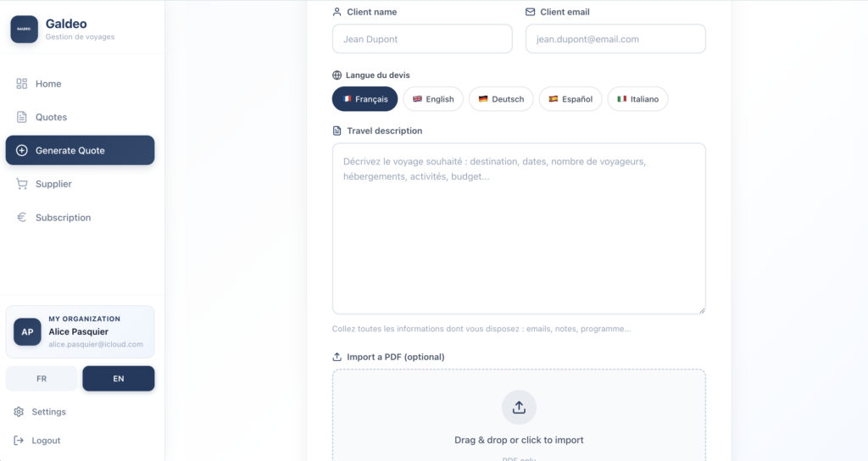Focus the Client name field
868x461 pixels.
point(422,39)
